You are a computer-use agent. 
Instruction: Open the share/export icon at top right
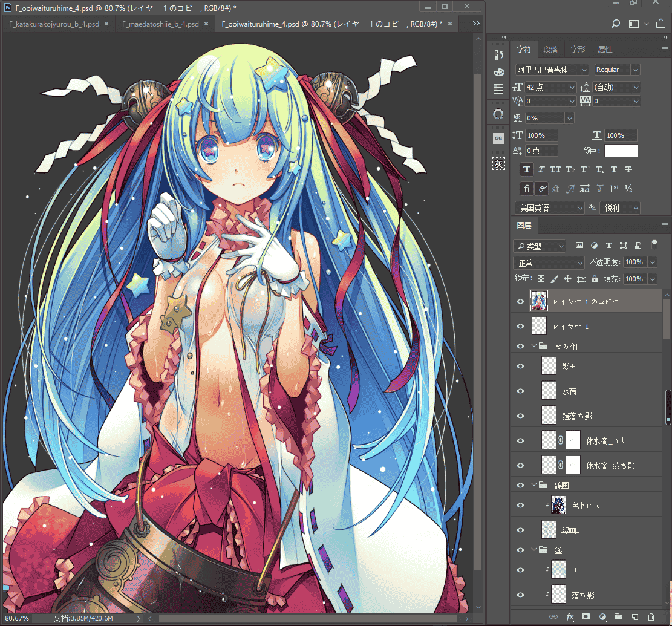pyautogui.click(x=661, y=24)
